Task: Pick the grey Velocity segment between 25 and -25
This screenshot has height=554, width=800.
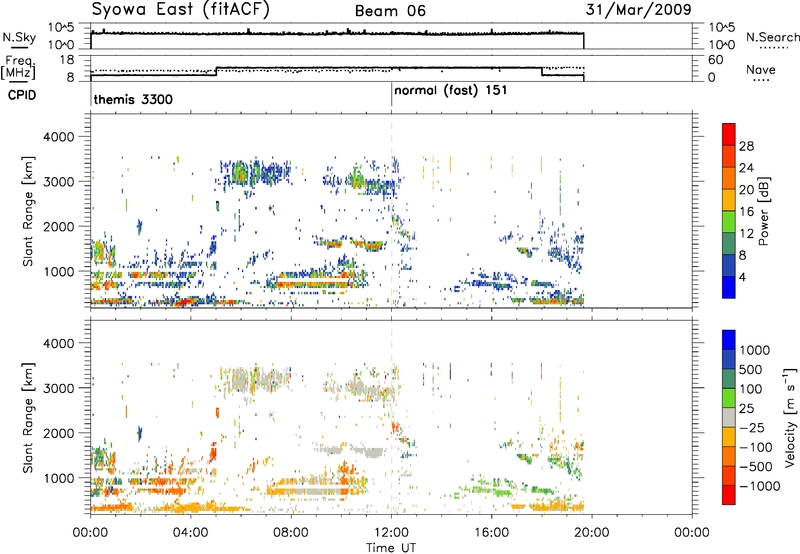Action: tap(729, 417)
